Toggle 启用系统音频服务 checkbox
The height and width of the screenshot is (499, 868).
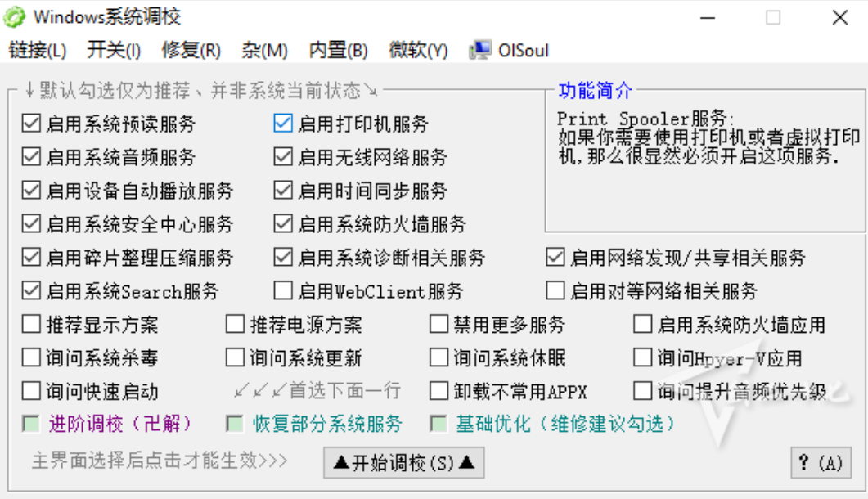31,157
